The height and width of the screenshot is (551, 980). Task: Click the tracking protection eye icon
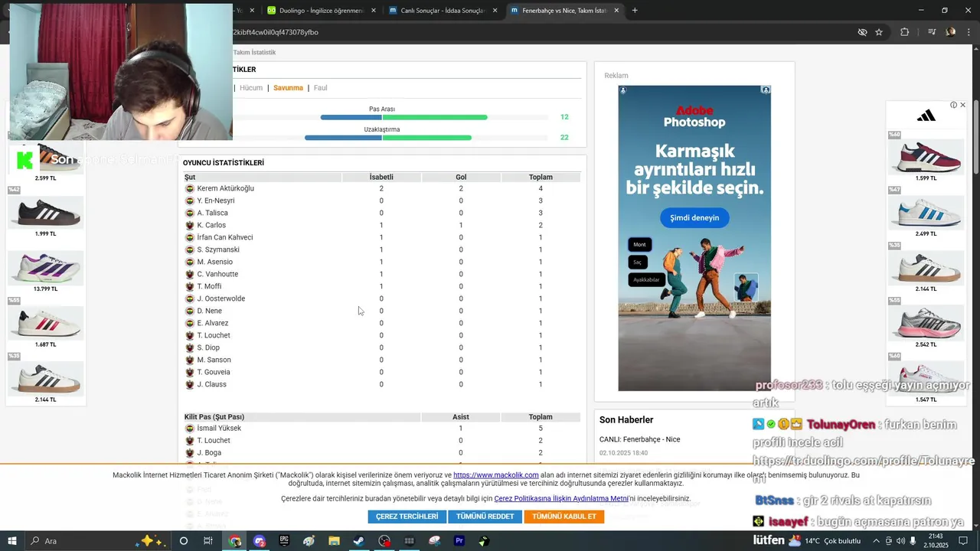pos(862,32)
